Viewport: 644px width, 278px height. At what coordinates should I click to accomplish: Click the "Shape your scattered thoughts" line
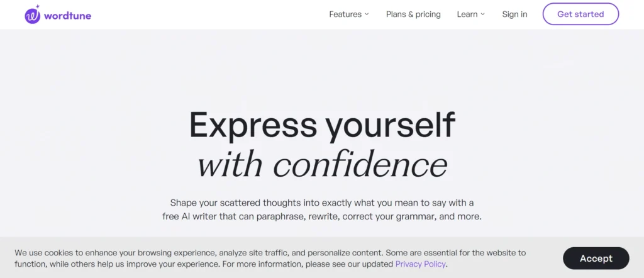pos(321,203)
